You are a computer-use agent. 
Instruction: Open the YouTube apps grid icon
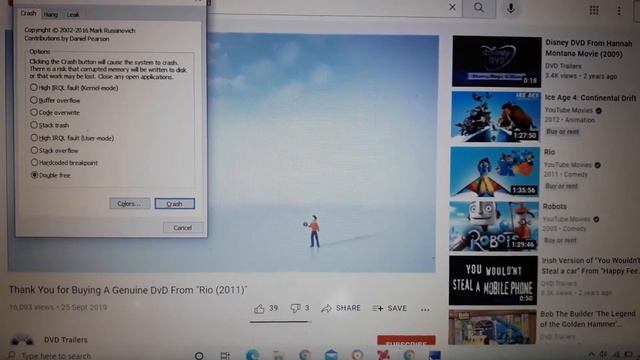(594, 10)
